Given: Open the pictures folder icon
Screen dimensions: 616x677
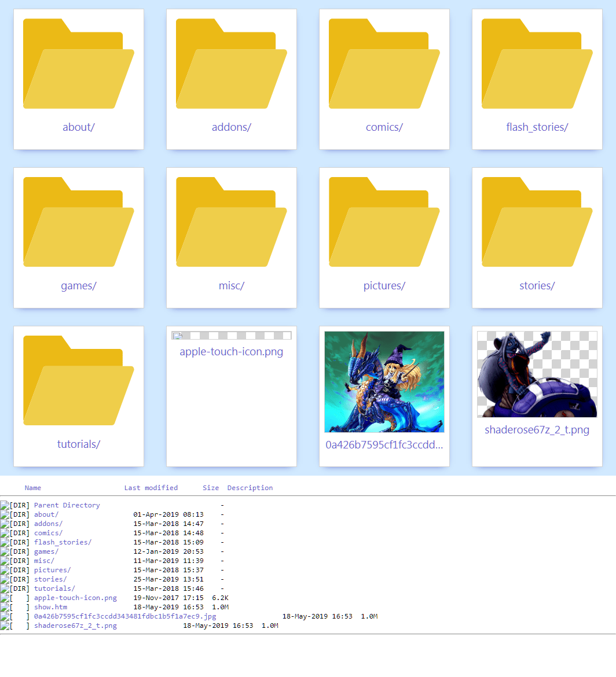Looking at the screenshot, I should pyautogui.click(x=384, y=223).
